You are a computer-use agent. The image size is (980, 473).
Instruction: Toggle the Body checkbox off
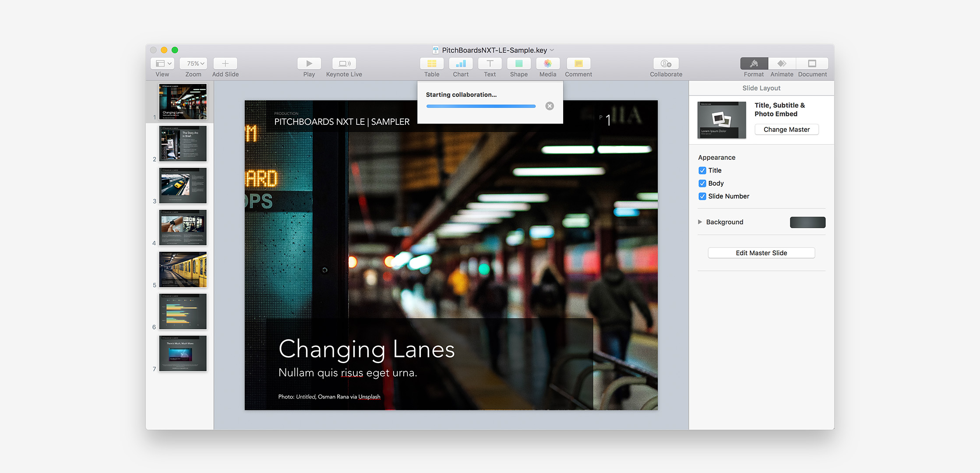click(701, 183)
